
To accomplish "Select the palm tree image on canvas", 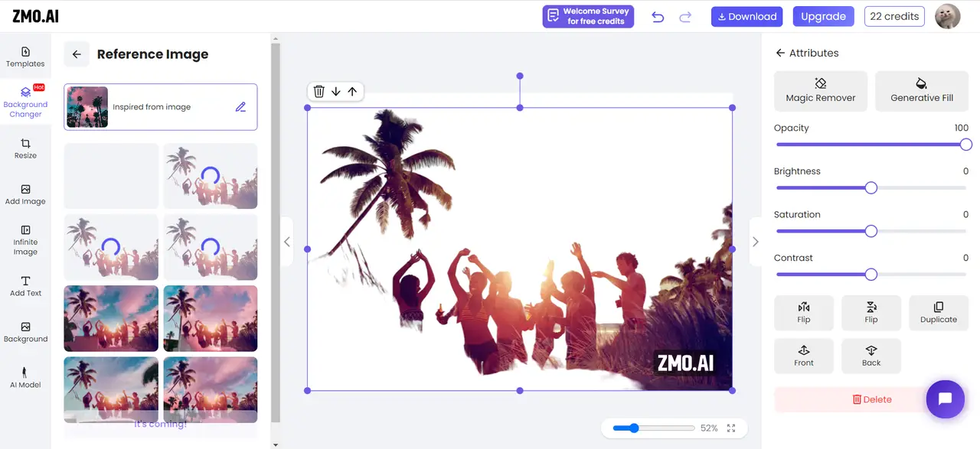I will (x=520, y=249).
